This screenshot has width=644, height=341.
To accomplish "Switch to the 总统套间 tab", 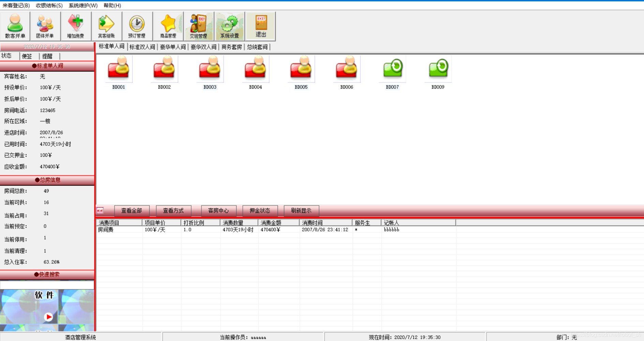I will (x=257, y=47).
